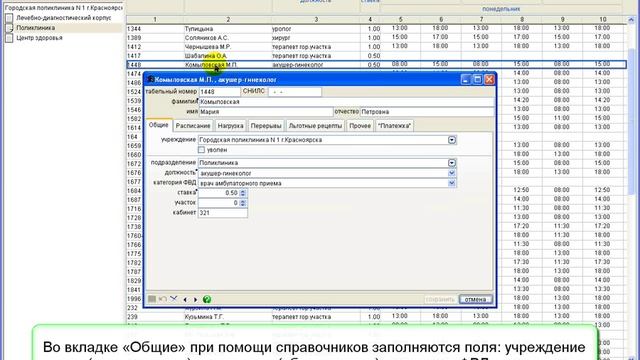Go to next record arrow in dialog
640x360 pixels.
coord(196,300)
